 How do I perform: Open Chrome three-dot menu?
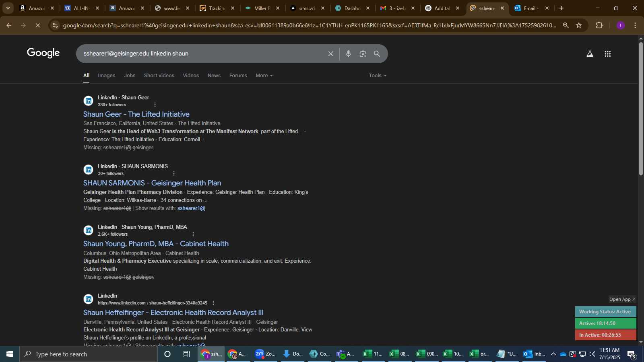(635, 25)
